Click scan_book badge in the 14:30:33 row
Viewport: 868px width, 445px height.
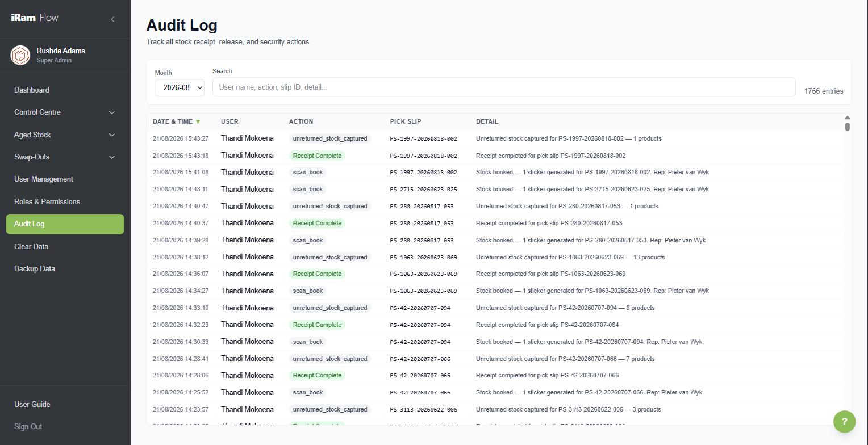[x=307, y=342]
